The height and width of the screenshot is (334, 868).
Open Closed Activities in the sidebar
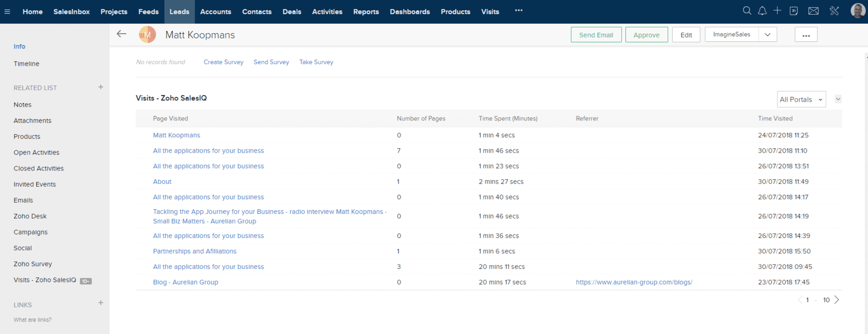click(x=39, y=168)
